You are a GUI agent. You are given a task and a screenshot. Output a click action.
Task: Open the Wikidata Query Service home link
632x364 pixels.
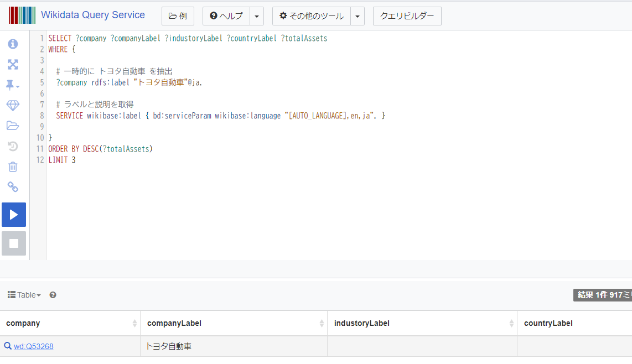[93, 15]
